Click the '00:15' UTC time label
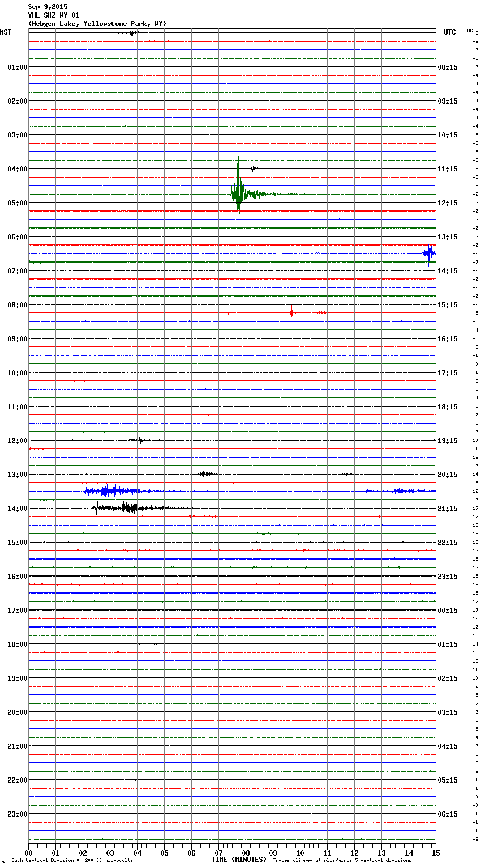The width and height of the screenshot is (481, 868). pyautogui.click(x=448, y=611)
